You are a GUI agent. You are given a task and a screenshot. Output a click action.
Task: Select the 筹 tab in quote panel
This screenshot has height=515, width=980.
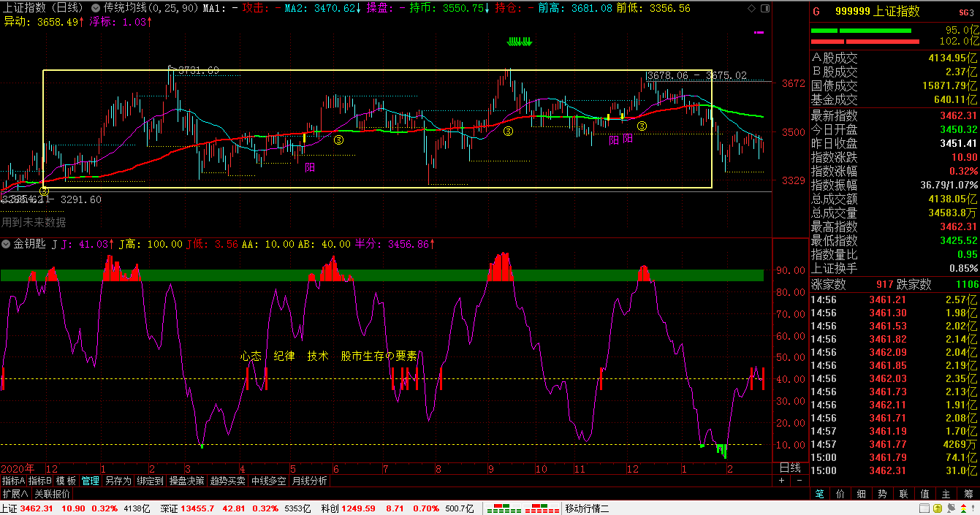[968, 495]
